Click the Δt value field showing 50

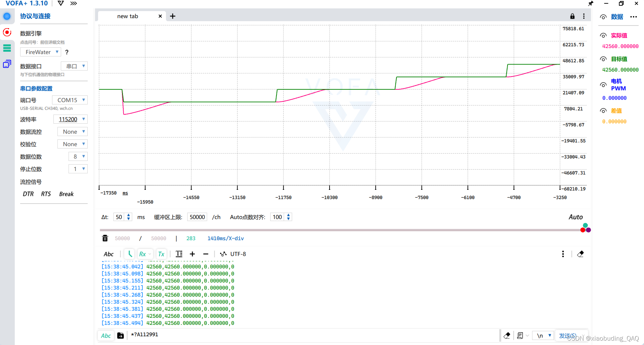tap(119, 217)
